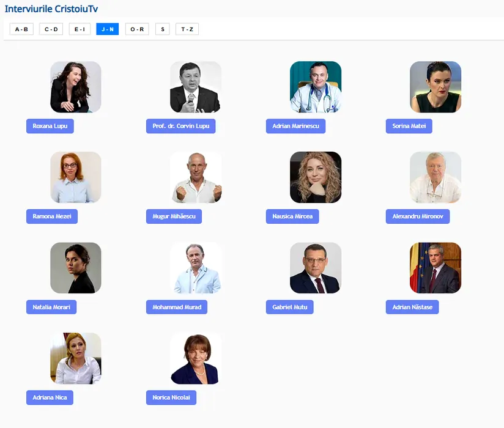Open the Mugur Mihăescu photo
The image size is (504, 428).
click(196, 177)
